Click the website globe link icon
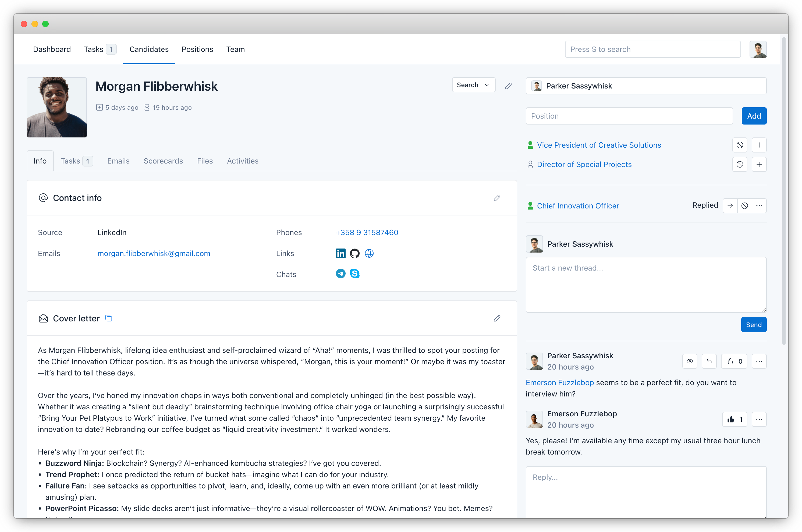 point(369,253)
